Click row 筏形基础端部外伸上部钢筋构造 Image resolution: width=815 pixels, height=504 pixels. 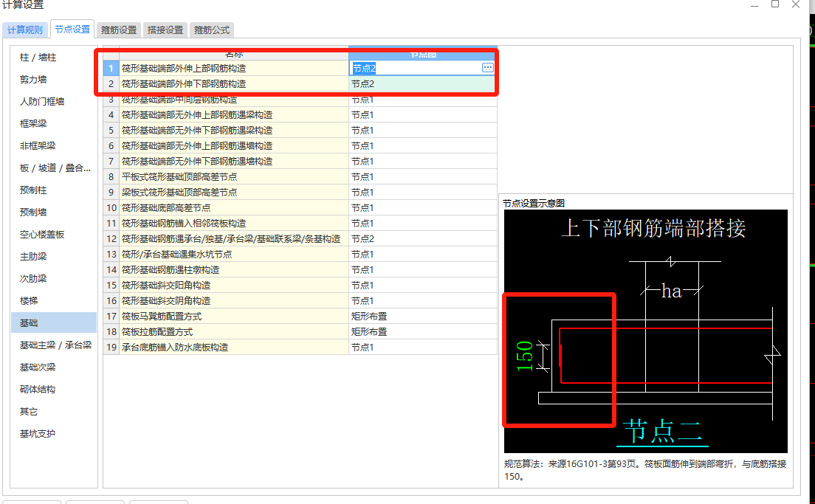[x=234, y=68]
